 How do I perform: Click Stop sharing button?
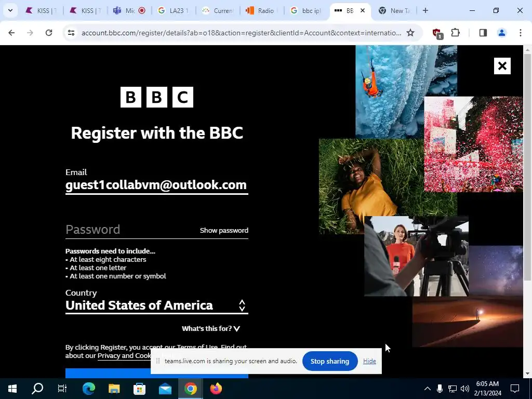[330, 362]
